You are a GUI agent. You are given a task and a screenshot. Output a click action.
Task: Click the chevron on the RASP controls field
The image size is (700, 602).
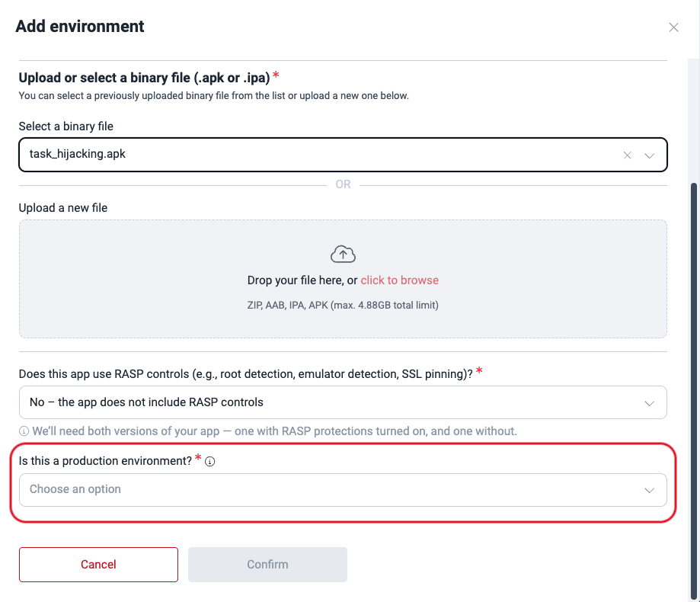pyautogui.click(x=650, y=402)
